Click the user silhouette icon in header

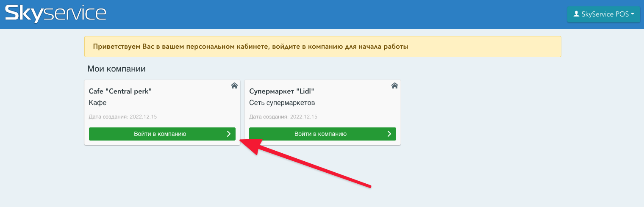(576, 14)
